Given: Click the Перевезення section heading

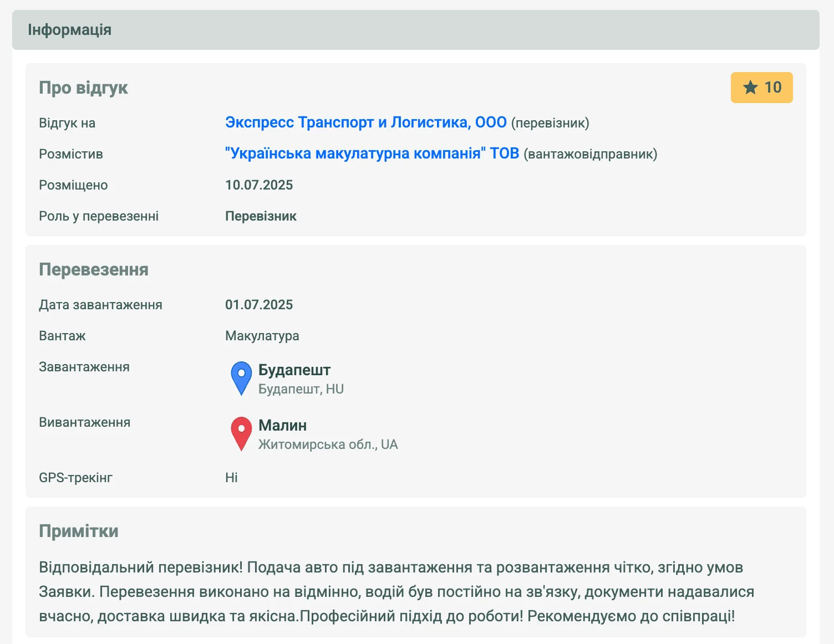Looking at the screenshot, I should [94, 269].
